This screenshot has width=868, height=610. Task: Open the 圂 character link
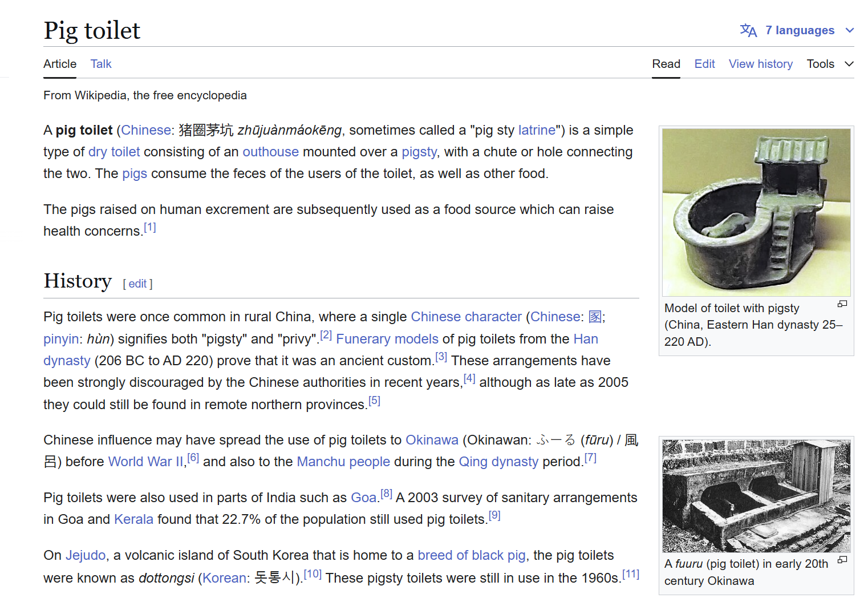[x=595, y=317]
